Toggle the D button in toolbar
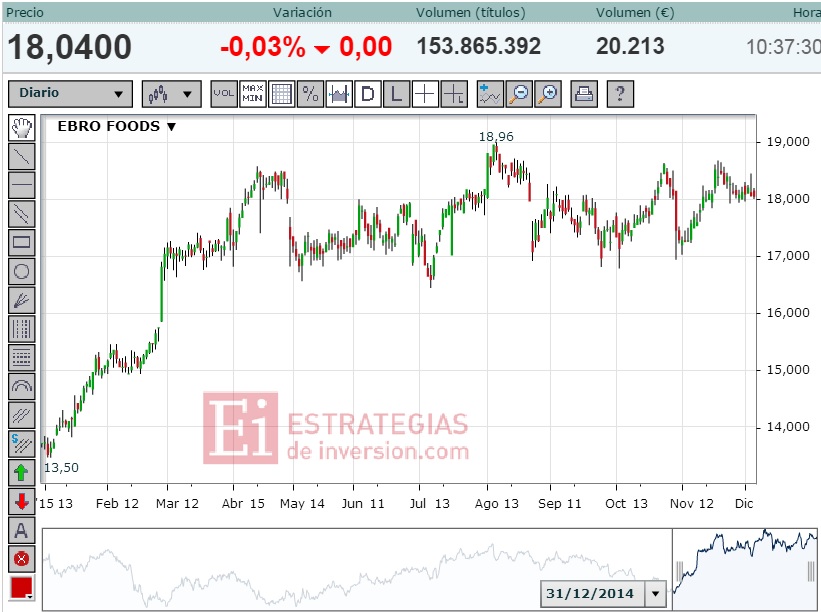Viewport: 821px width, 612px height. coord(368,94)
